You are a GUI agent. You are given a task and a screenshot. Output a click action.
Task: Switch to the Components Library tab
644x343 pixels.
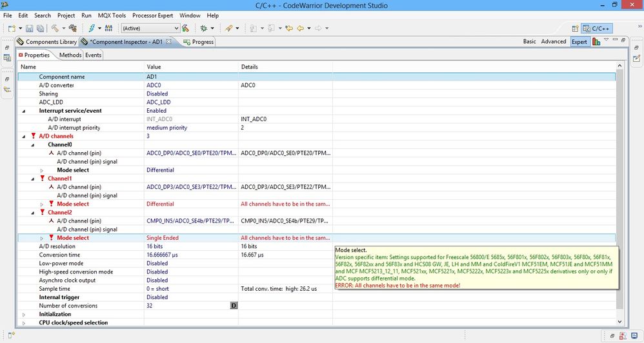coord(46,42)
